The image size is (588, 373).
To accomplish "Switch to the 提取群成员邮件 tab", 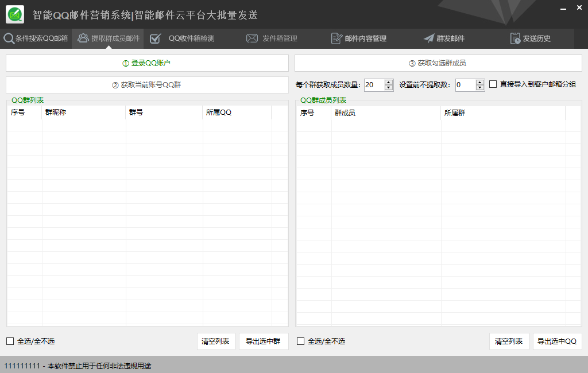I will 107,38.
